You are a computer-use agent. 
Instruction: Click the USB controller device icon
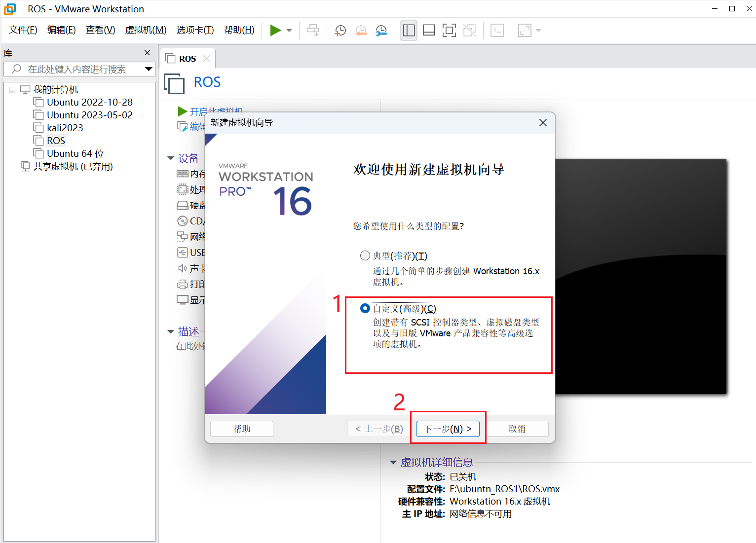click(x=182, y=253)
